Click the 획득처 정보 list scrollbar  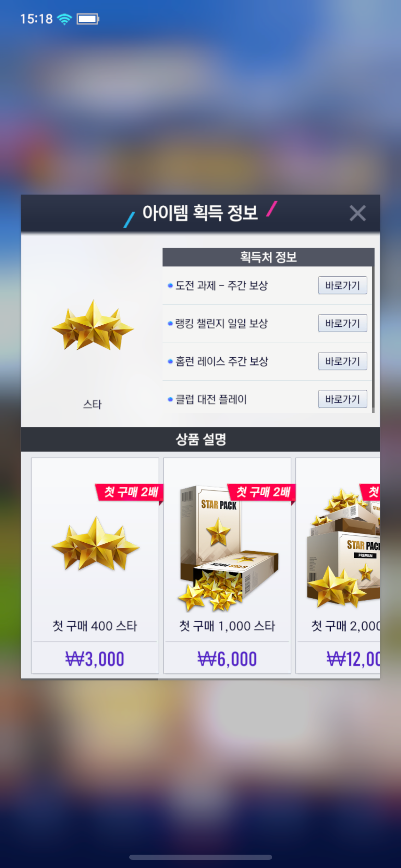(x=373, y=339)
